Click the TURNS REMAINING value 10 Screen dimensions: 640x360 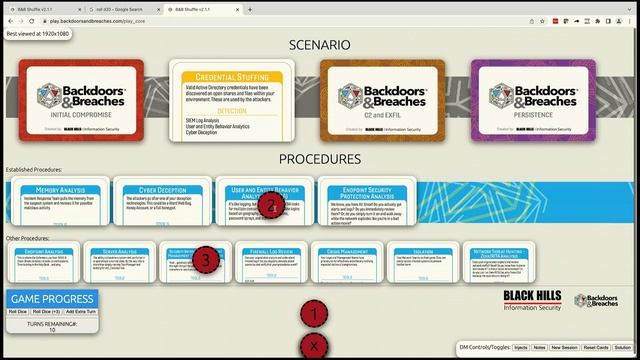pos(52,330)
